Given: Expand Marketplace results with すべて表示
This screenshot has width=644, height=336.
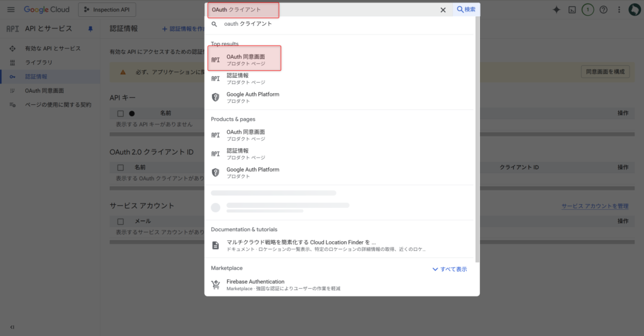Looking at the screenshot, I should 450,269.
